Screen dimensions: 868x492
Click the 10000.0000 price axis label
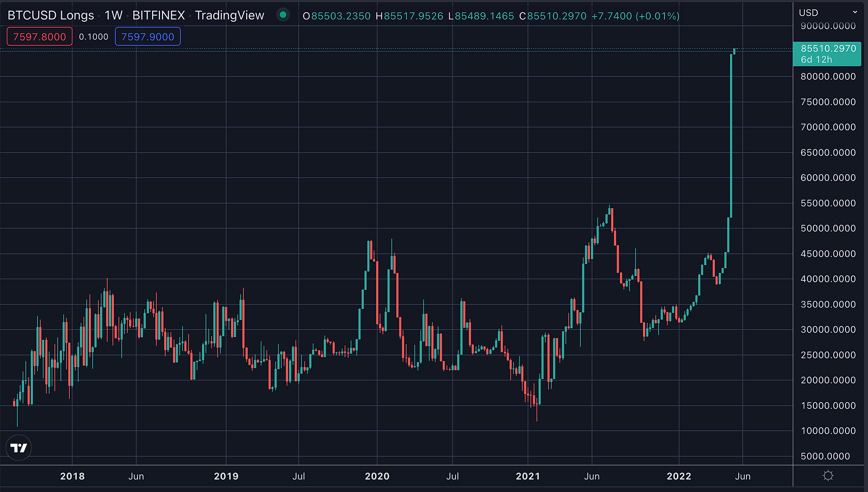click(828, 431)
